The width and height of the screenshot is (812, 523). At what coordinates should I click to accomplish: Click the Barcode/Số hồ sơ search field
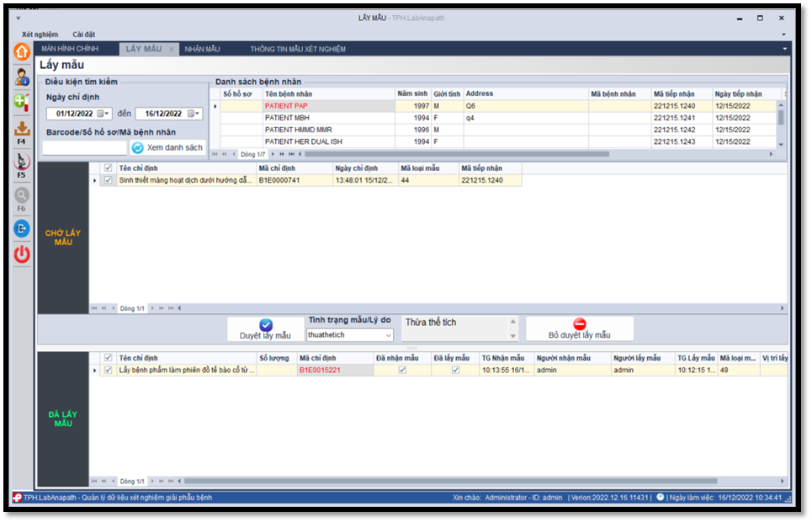[84, 147]
